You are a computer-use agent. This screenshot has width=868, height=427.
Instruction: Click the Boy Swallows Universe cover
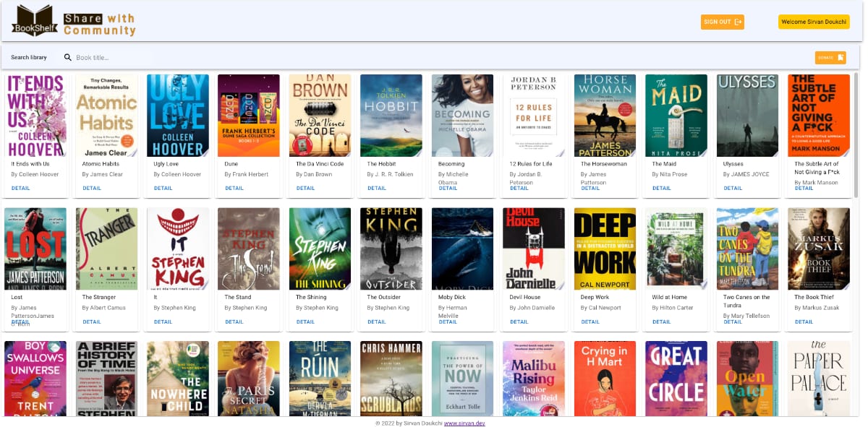[35, 379]
